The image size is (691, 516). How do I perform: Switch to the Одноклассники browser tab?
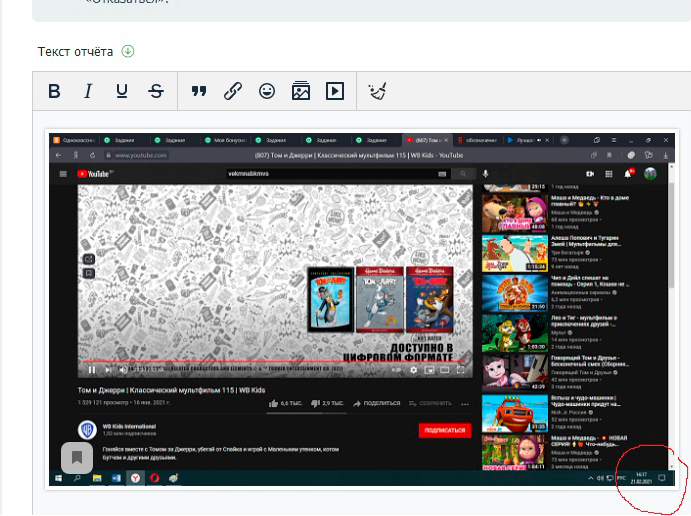[74, 140]
